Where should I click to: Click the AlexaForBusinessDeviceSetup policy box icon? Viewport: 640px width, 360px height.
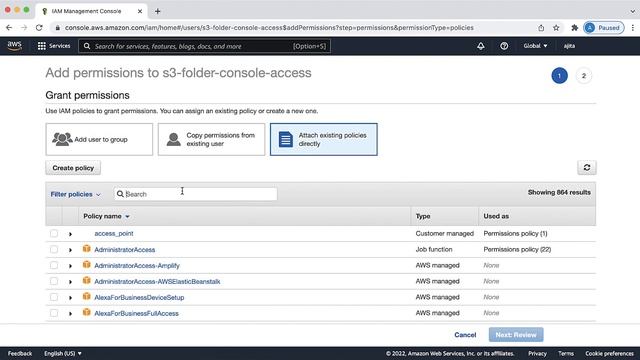(x=87, y=296)
